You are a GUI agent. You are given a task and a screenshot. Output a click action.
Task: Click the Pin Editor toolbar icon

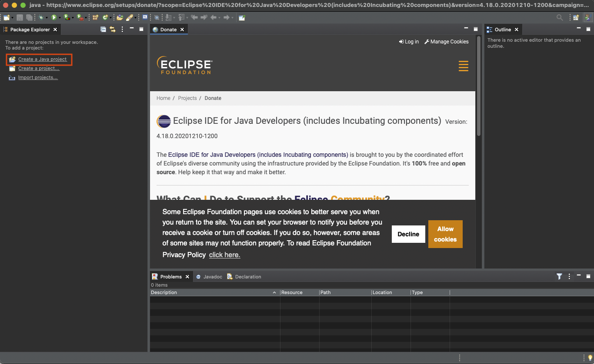click(x=242, y=18)
